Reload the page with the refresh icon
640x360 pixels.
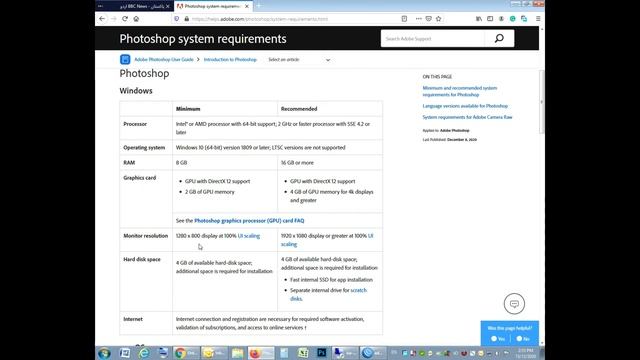tap(125, 19)
